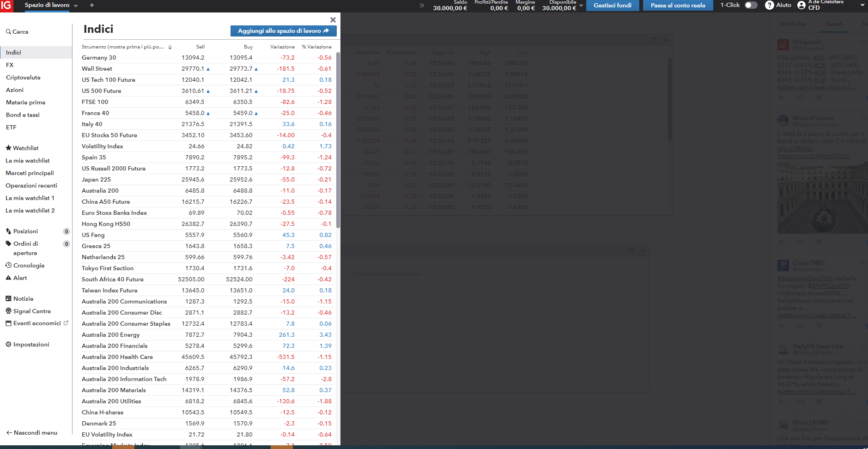Open La mia watchlist 2

pos(30,211)
